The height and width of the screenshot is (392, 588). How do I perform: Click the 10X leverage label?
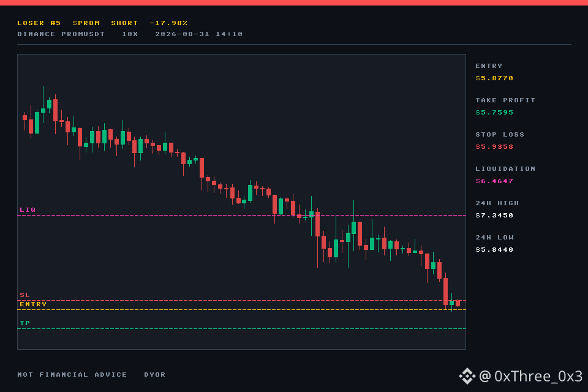point(130,34)
